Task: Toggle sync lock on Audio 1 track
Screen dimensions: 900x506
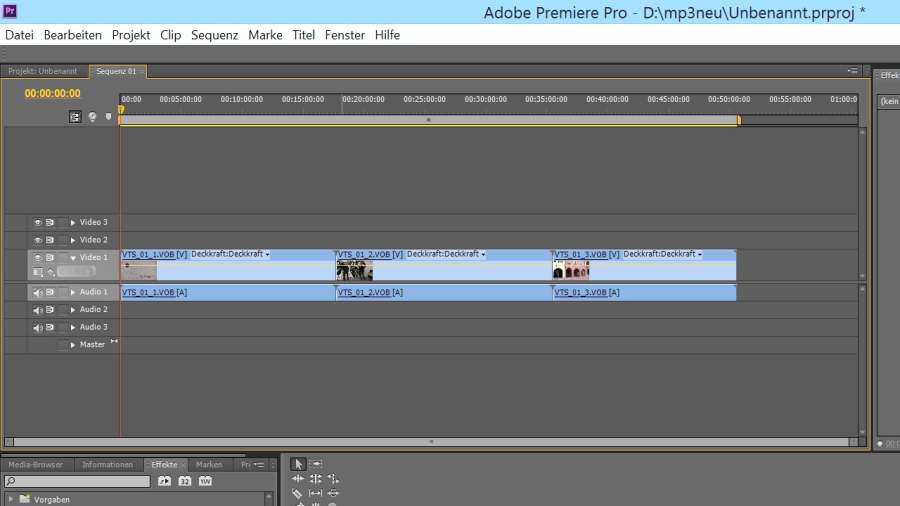Action: pos(50,293)
